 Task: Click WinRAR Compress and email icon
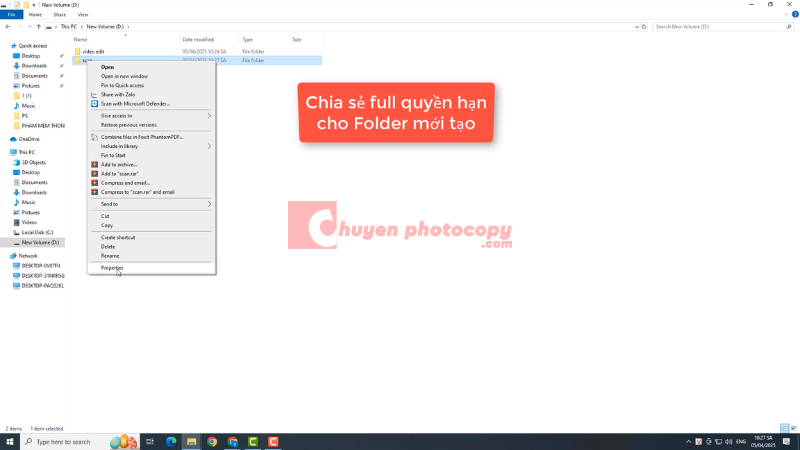tap(94, 183)
